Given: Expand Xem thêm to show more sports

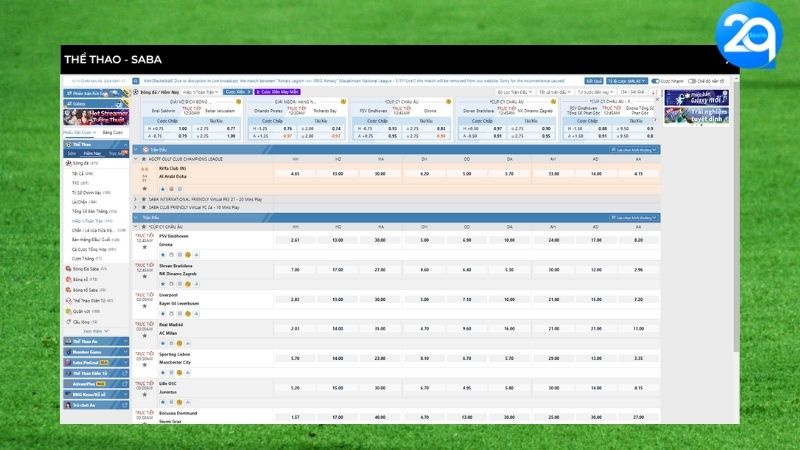Looking at the screenshot, I should pyautogui.click(x=96, y=331).
